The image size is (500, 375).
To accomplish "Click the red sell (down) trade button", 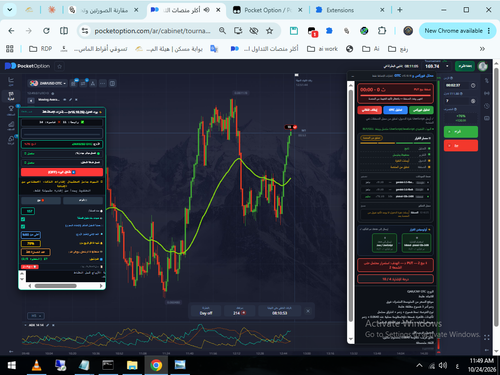I will pos(461,145).
